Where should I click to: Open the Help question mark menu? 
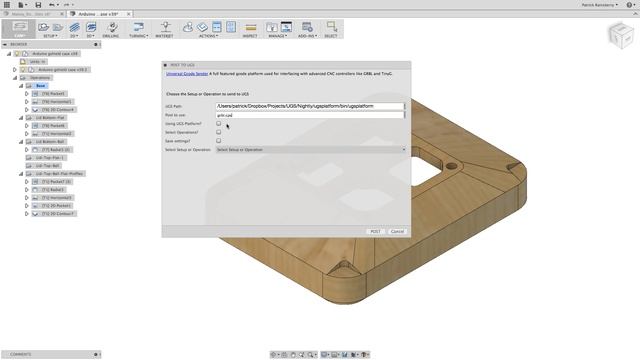coord(631,5)
